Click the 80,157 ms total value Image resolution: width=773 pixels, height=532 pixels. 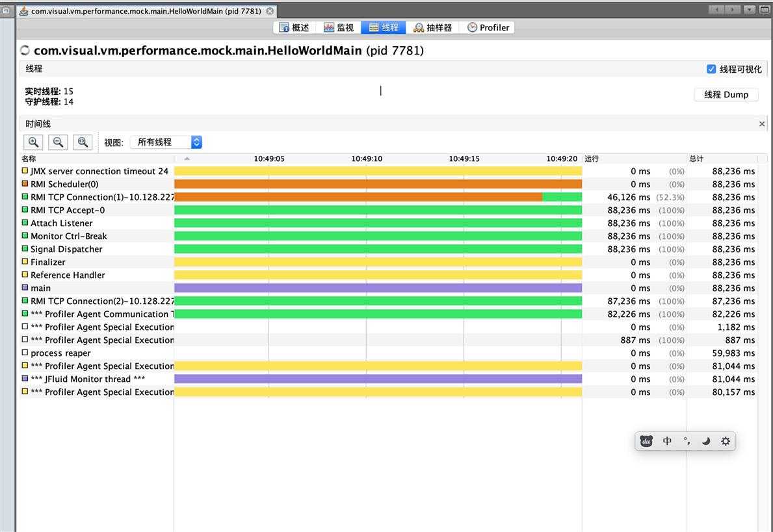tap(733, 392)
